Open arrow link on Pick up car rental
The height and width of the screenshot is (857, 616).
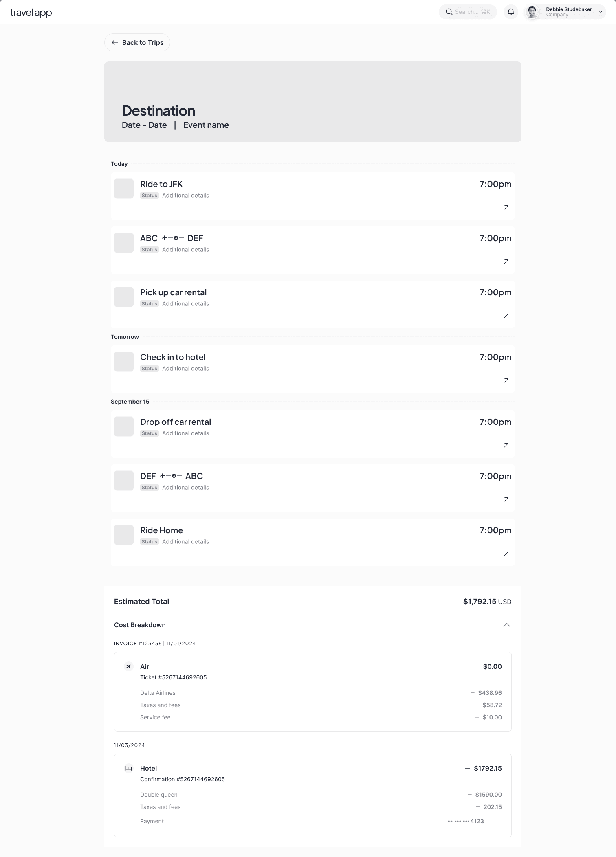tap(506, 316)
